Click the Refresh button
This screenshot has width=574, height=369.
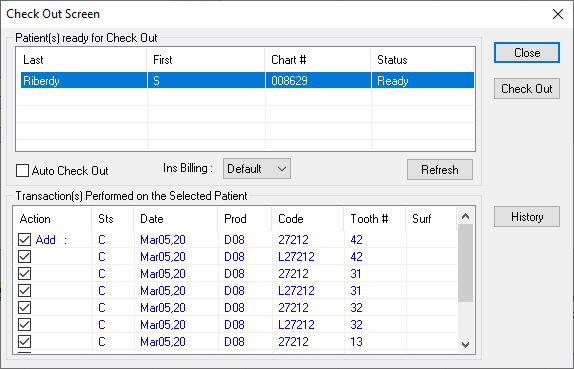[440, 169]
